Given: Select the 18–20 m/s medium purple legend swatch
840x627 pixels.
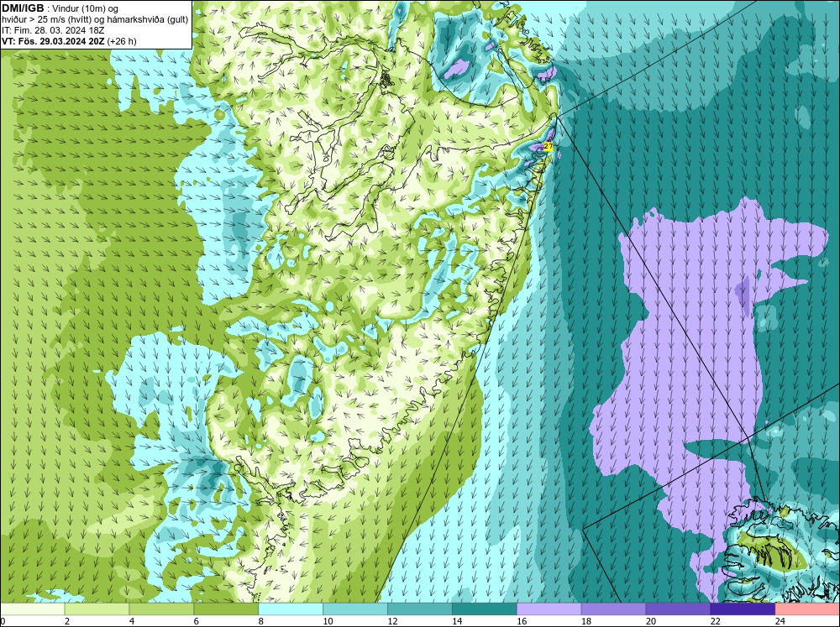Looking at the screenshot, I should 613,609.
